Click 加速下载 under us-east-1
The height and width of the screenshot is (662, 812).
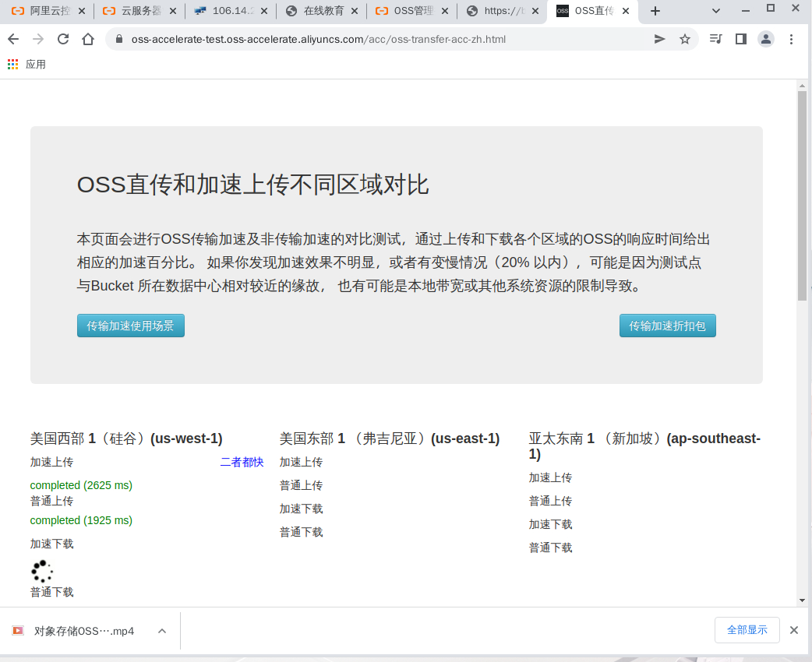301,509
